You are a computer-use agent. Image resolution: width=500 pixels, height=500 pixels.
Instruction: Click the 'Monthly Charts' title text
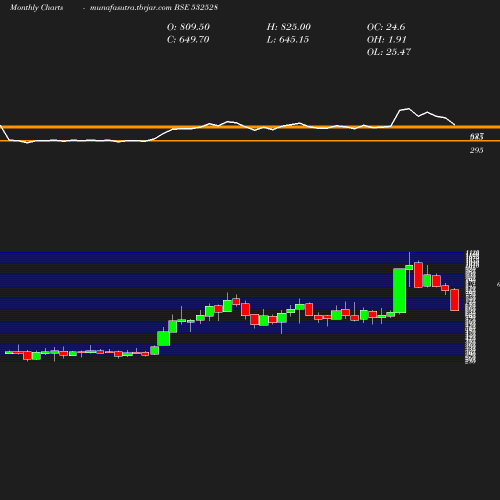click(x=36, y=8)
